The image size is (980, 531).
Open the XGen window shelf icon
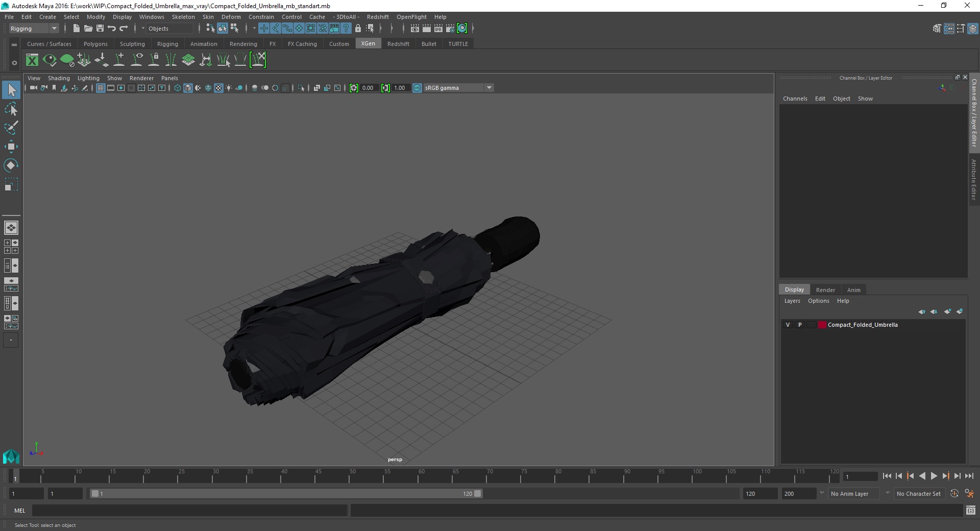pyautogui.click(x=32, y=60)
